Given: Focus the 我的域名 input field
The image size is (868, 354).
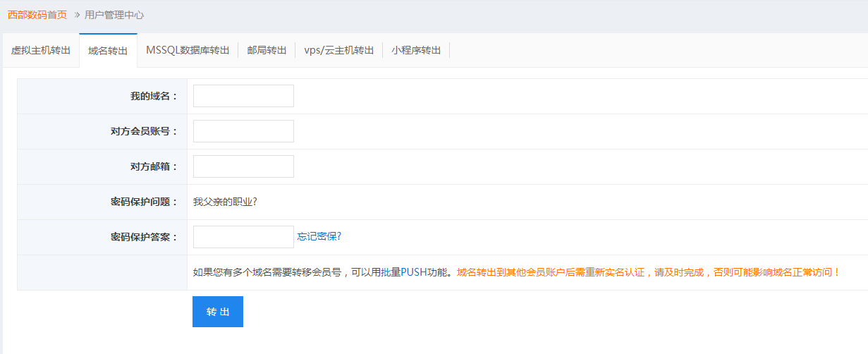Looking at the screenshot, I should [x=243, y=96].
